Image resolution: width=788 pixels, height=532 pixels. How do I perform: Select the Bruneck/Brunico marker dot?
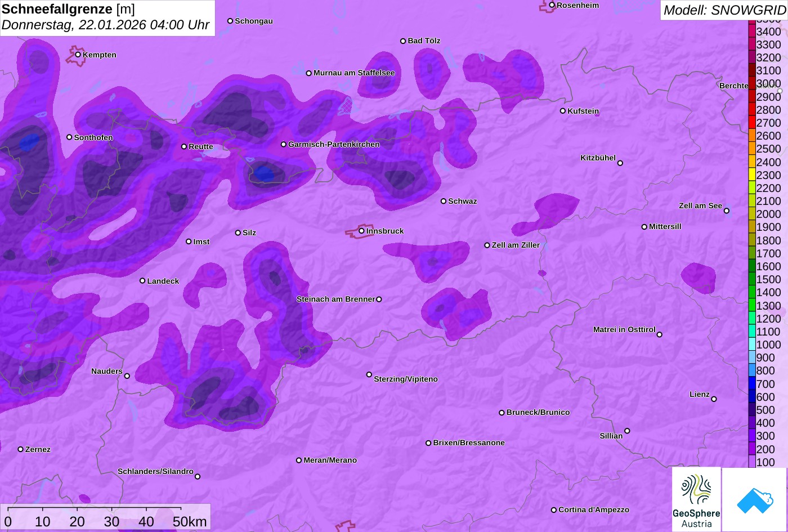pyautogui.click(x=502, y=413)
